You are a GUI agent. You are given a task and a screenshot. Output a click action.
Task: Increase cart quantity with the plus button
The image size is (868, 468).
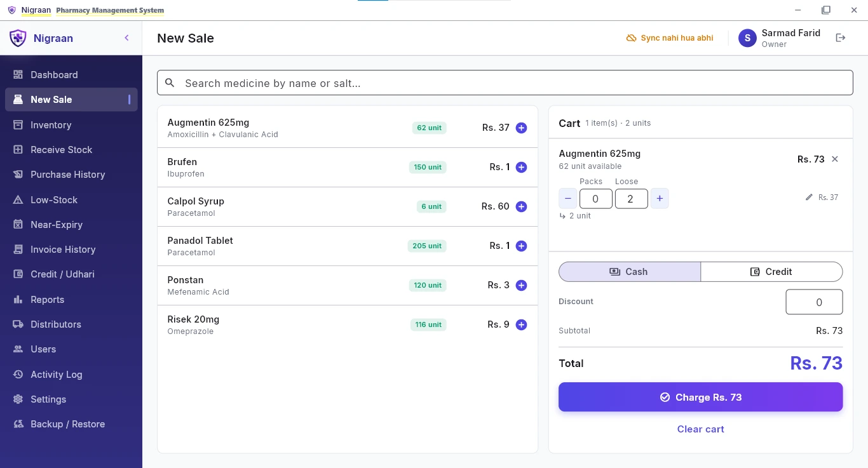(x=660, y=199)
